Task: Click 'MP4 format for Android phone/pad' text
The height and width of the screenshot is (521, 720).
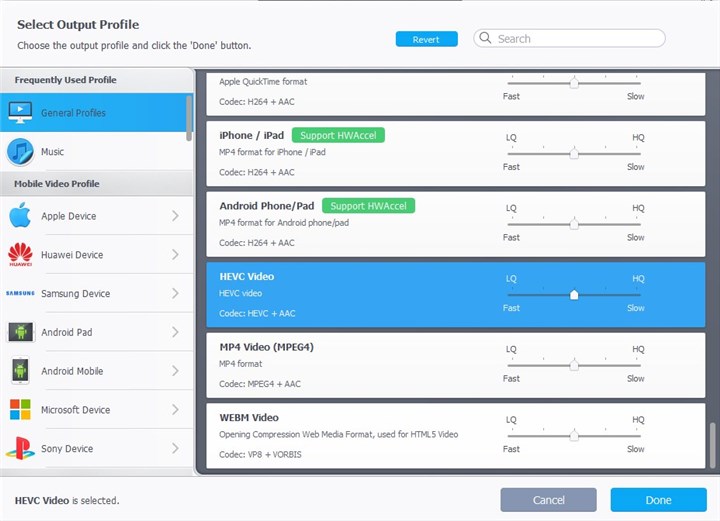Action: [284, 223]
